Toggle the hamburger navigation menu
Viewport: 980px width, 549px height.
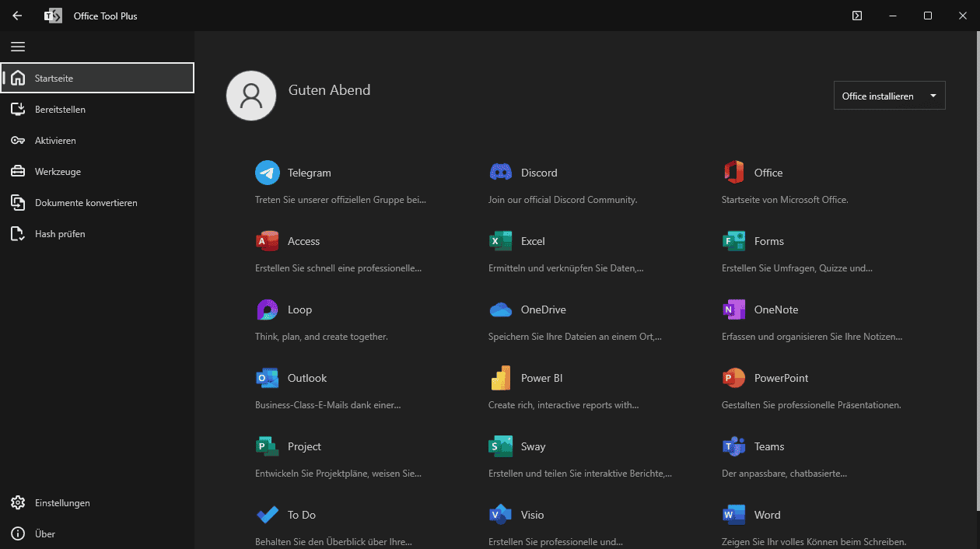[18, 47]
